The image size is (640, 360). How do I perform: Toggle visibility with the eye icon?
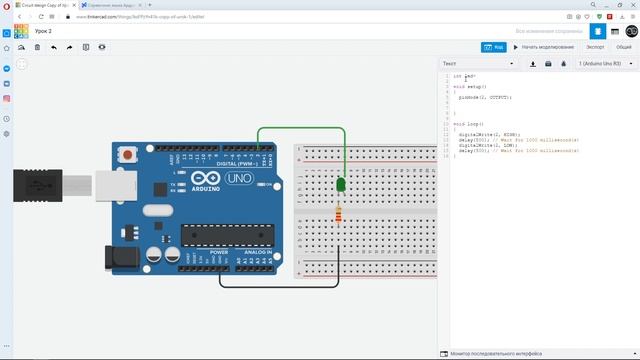pos(102,47)
